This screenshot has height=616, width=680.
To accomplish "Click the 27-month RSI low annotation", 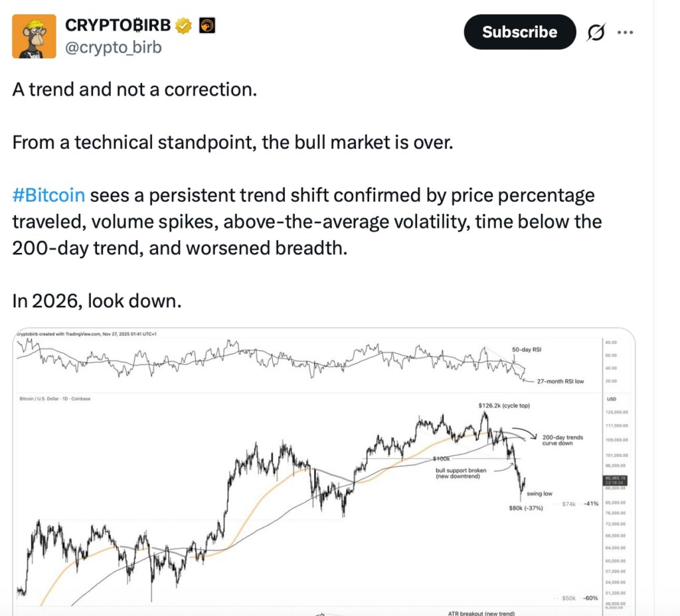I will tap(559, 381).
